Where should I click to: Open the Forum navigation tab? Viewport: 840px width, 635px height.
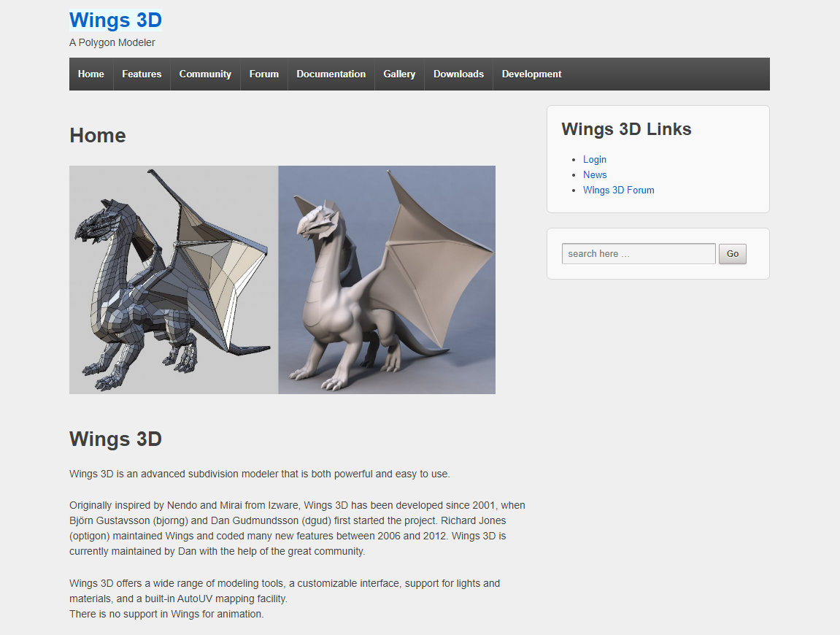tap(263, 74)
